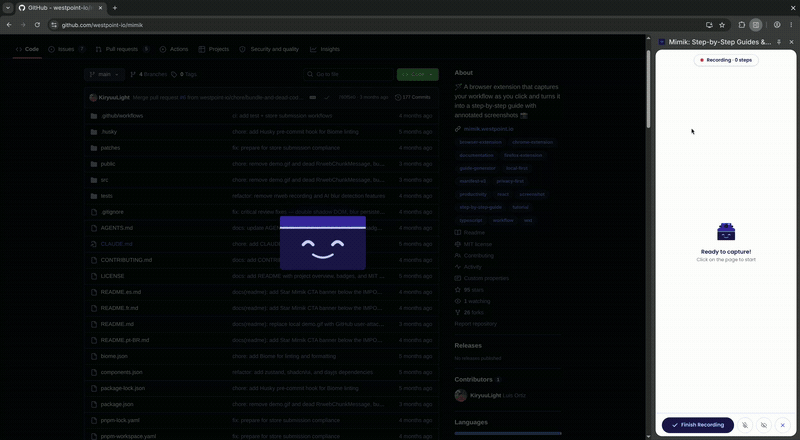800x440 pixels.
Task: Open the CONTRIBUTING.md file
Action: (126, 260)
